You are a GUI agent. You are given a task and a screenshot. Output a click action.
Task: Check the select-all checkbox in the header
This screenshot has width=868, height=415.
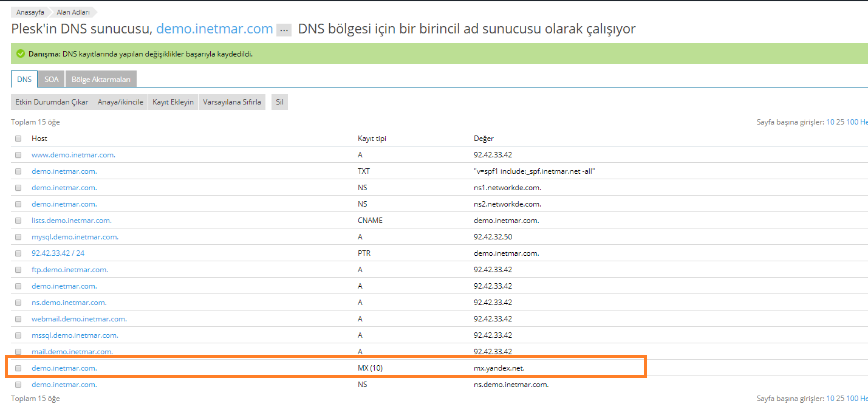[x=18, y=138]
